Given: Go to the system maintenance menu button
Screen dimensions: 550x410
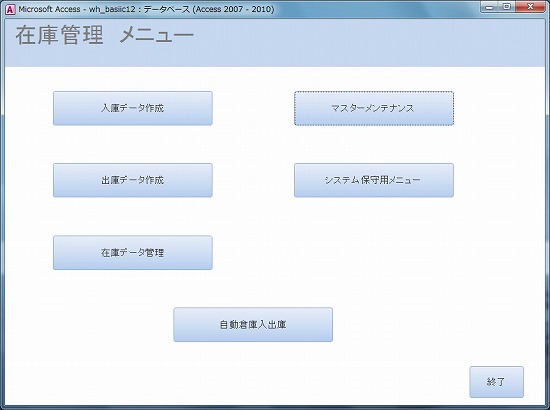Looking at the screenshot, I should click(x=374, y=180).
